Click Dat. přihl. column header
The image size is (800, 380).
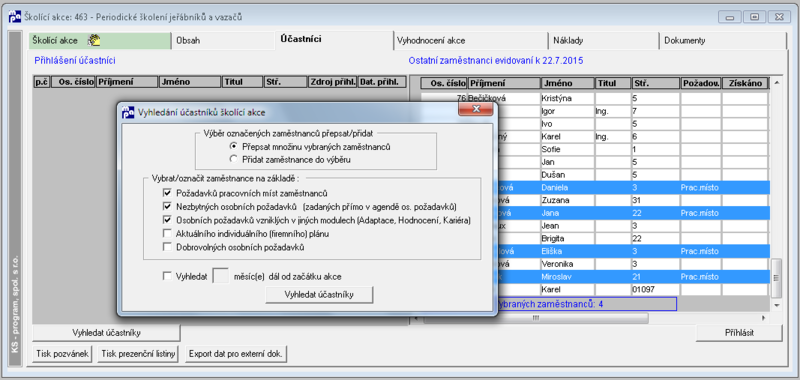pos(382,82)
